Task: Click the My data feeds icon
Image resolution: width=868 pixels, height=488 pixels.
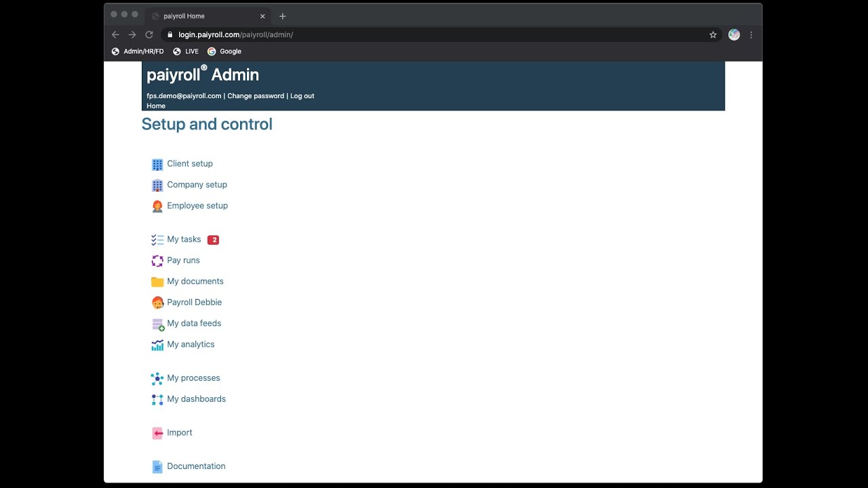Action: (x=158, y=325)
